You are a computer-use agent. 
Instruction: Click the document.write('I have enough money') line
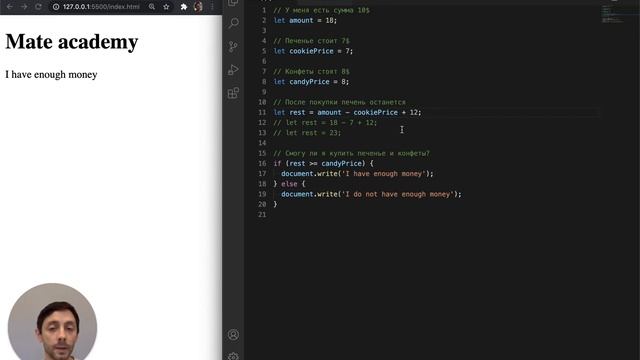(357, 173)
